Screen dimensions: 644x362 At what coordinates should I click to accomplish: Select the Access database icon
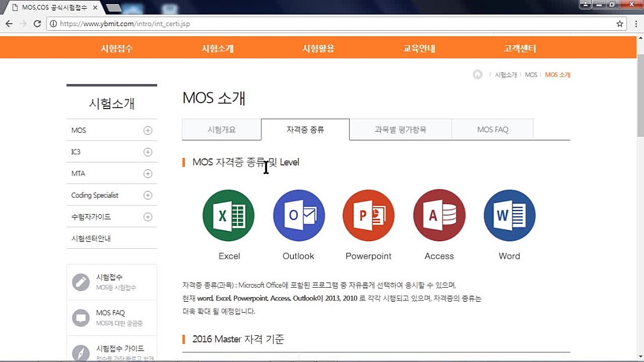pos(439,215)
